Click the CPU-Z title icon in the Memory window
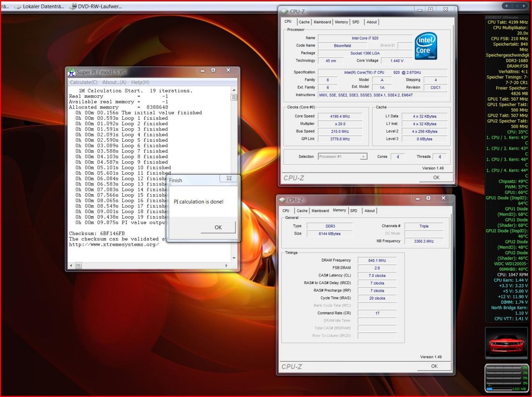This screenshot has height=397, width=532. 283,200
